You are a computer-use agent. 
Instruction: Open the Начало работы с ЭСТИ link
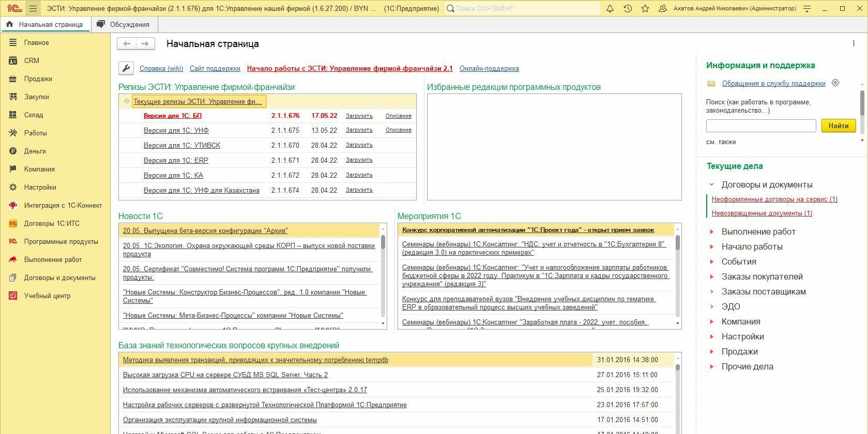[x=350, y=68]
